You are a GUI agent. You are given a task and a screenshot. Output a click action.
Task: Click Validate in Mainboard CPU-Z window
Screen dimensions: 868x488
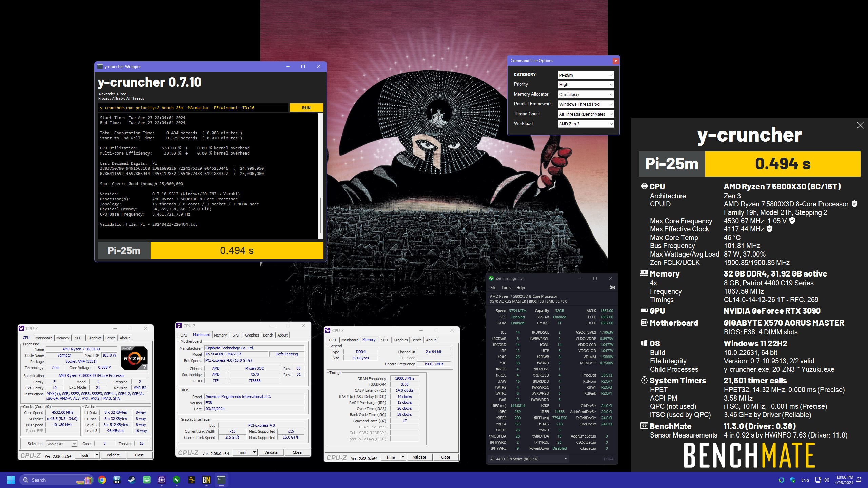click(271, 452)
